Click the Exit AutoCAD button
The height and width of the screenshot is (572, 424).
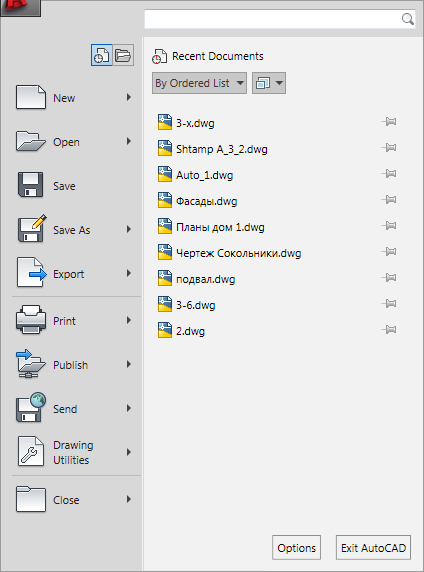pyautogui.click(x=373, y=547)
